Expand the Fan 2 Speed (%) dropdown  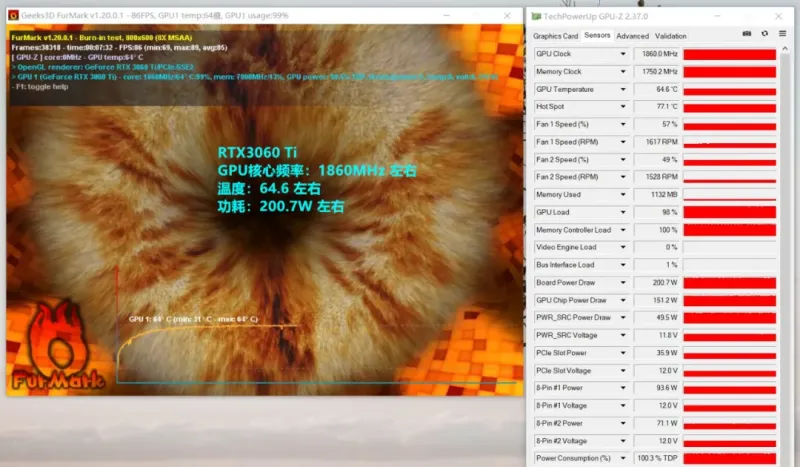[x=623, y=160]
